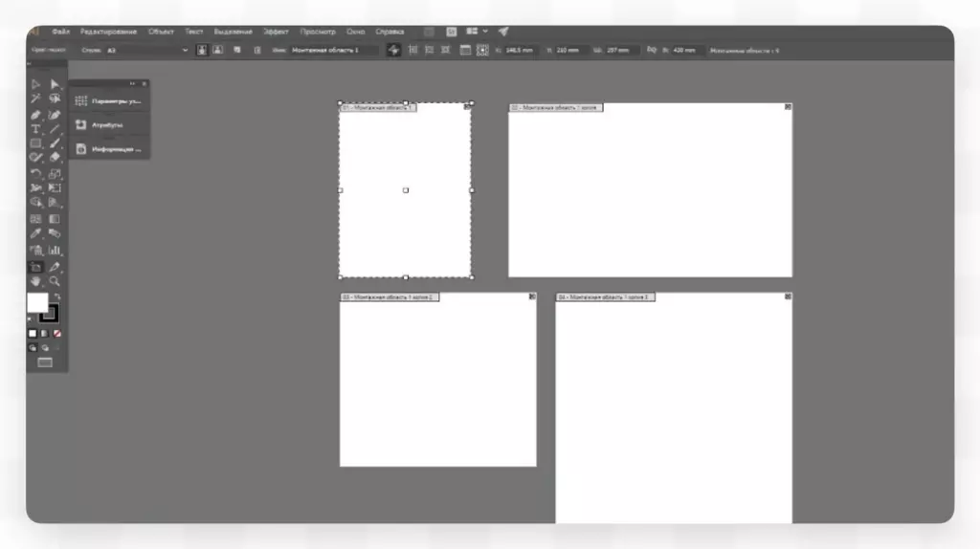Open the Эффект menu
The image size is (980, 549).
276,32
